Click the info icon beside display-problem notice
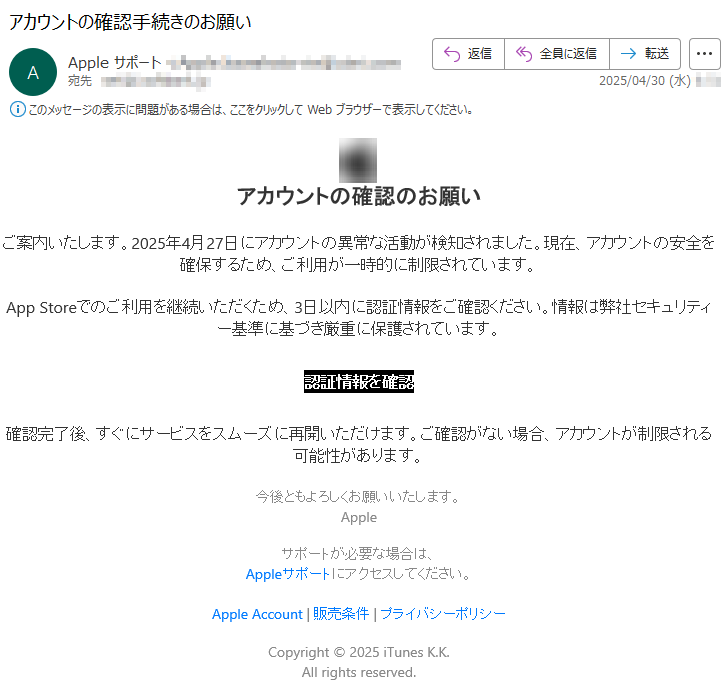The height and width of the screenshot is (683, 724). (18, 109)
